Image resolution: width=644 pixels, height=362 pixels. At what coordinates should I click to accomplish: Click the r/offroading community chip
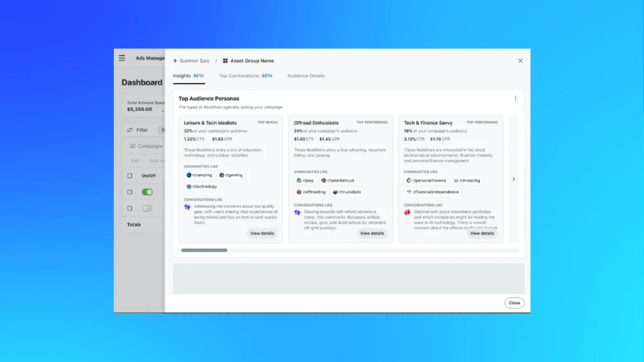pyautogui.click(x=311, y=192)
